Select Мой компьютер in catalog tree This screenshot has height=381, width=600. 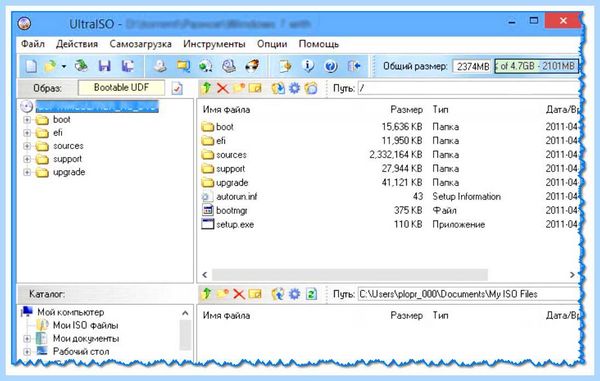pyautogui.click(x=70, y=312)
